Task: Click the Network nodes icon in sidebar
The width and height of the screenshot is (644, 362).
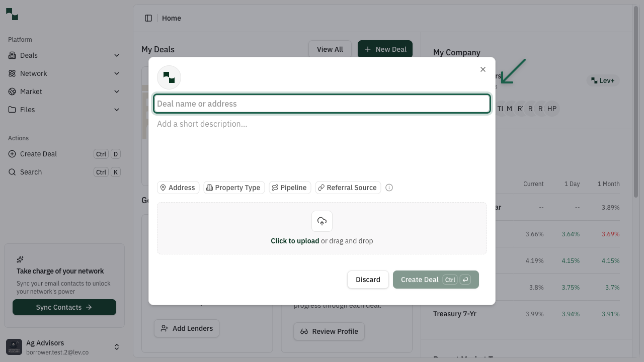Action: (x=12, y=73)
